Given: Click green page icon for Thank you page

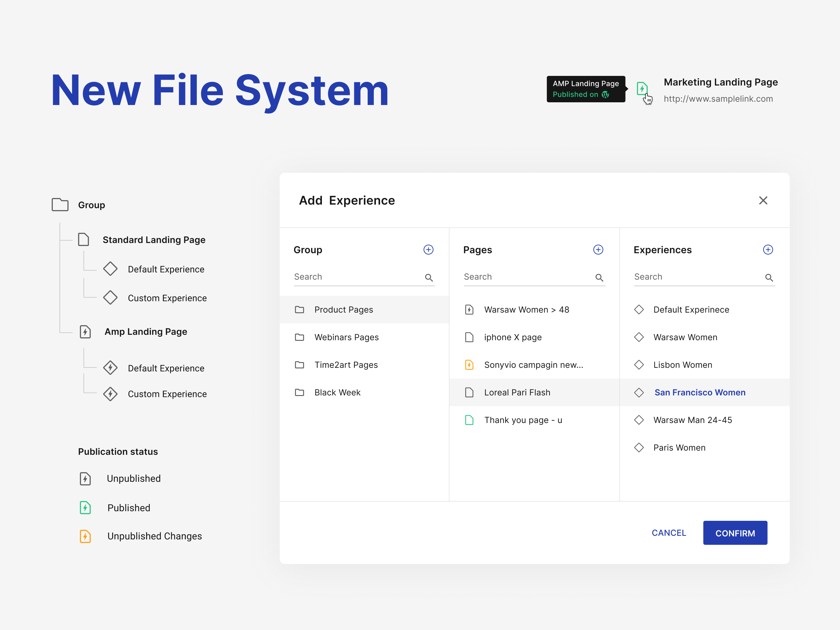Looking at the screenshot, I should point(469,420).
